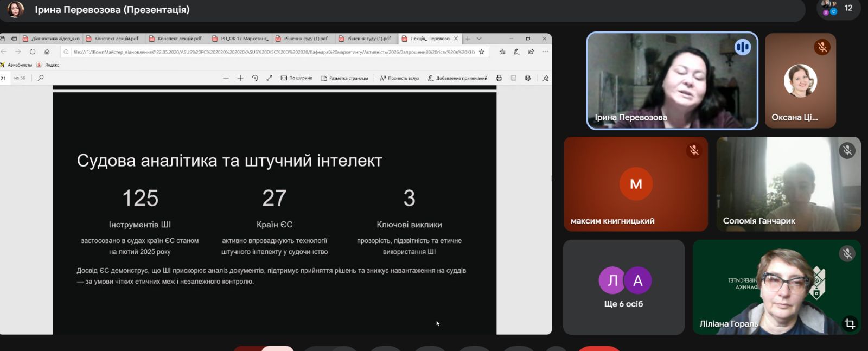Pin the PDF toolbar
The height and width of the screenshot is (351, 868).
coord(545,78)
